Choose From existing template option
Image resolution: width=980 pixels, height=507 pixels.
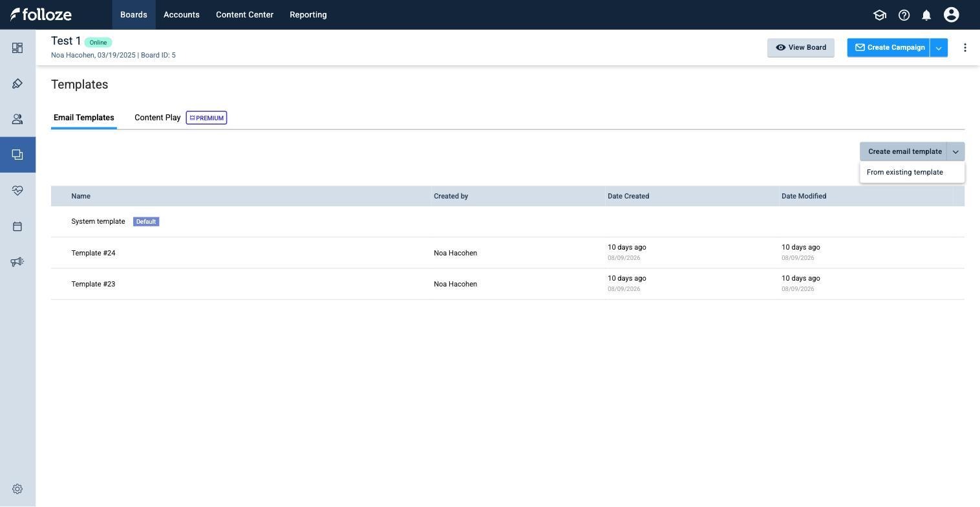click(912, 172)
